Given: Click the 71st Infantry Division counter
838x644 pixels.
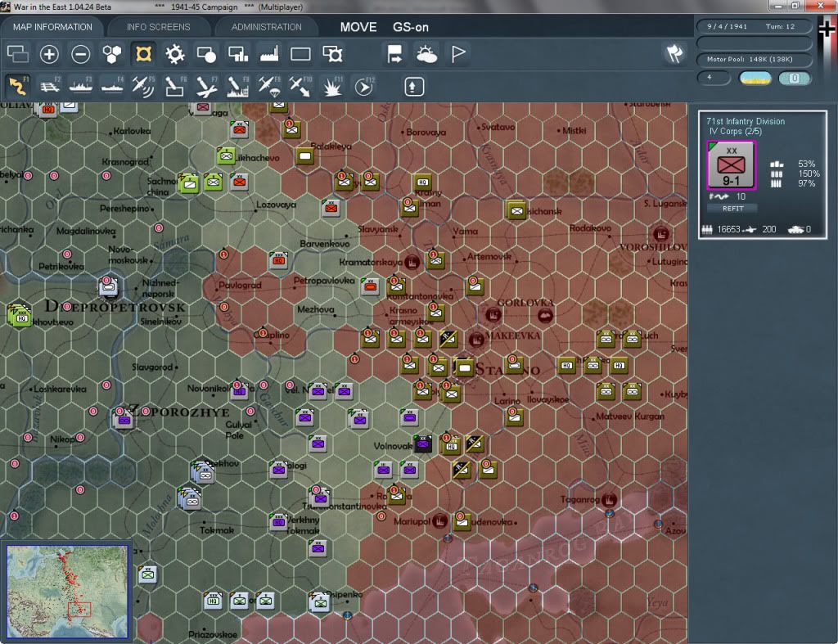Looking at the screenshot, I should point(731,165).
